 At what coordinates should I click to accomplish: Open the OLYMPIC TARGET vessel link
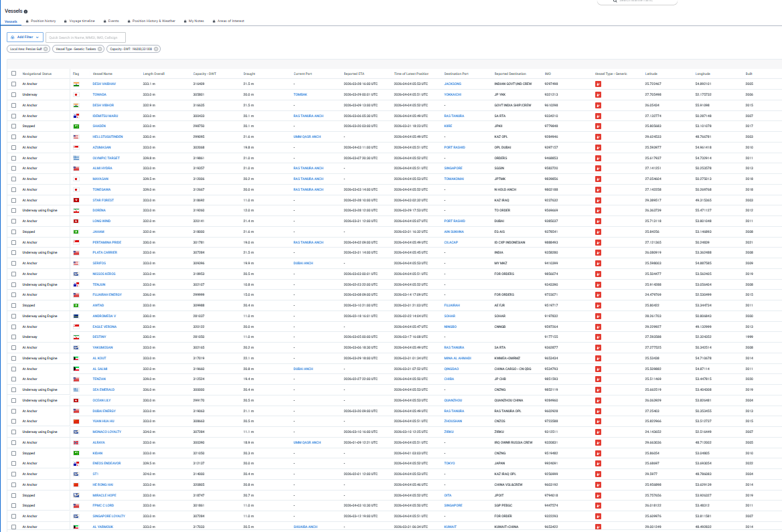point(107,157)
